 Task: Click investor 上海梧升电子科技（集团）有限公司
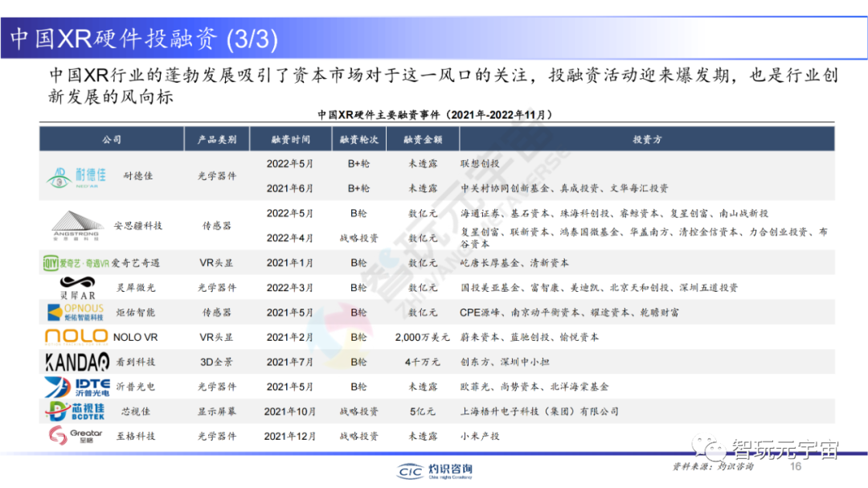pos(540,412)
